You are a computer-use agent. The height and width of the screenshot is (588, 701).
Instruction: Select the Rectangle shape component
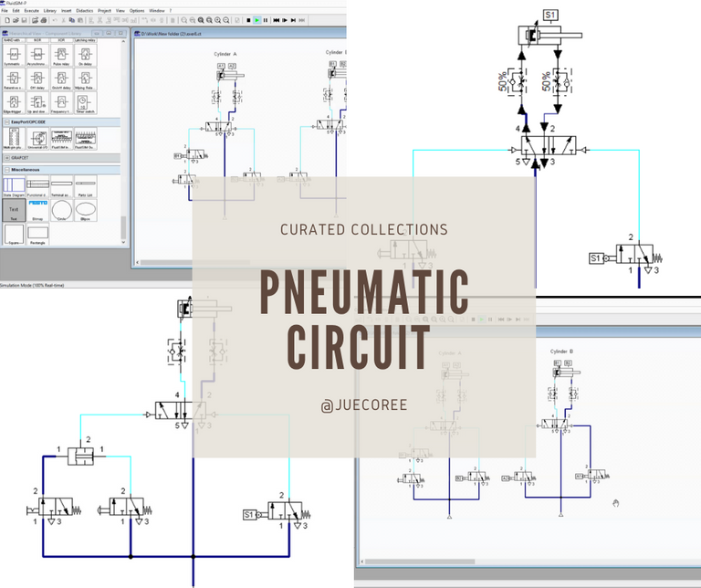[37, 234]
